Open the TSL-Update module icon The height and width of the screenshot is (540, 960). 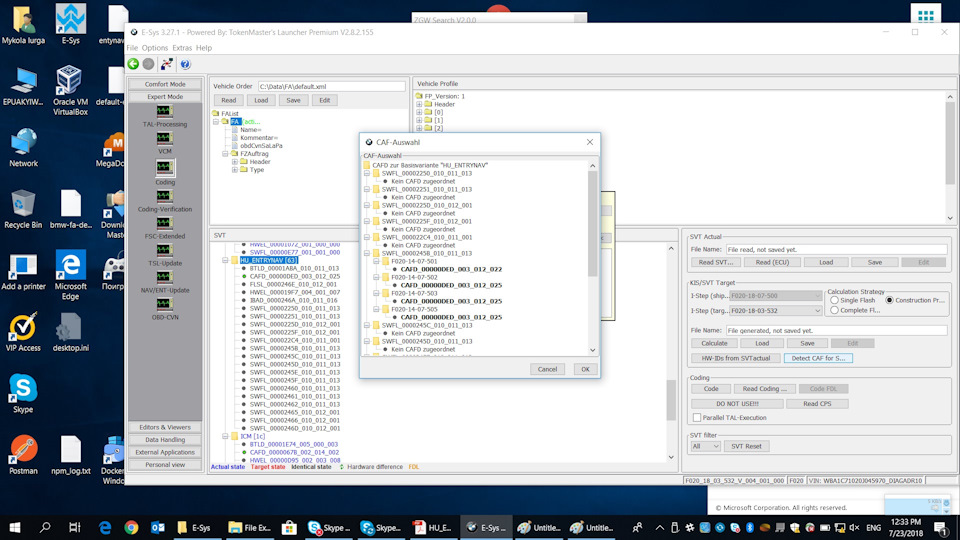164,250
